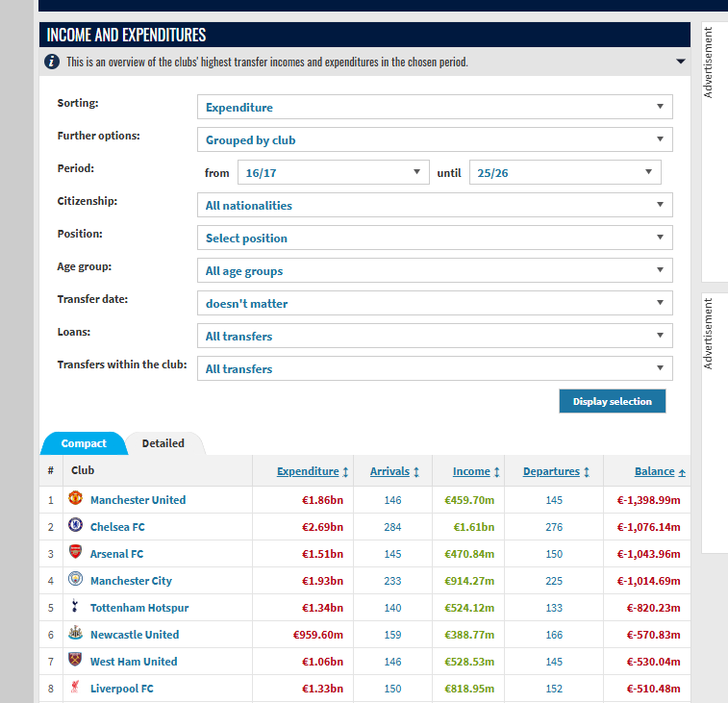The width and height of the screenshot is (728, 703).
Task: Collapse the info bar with the arrow
Action: click(x=680, y=62)
